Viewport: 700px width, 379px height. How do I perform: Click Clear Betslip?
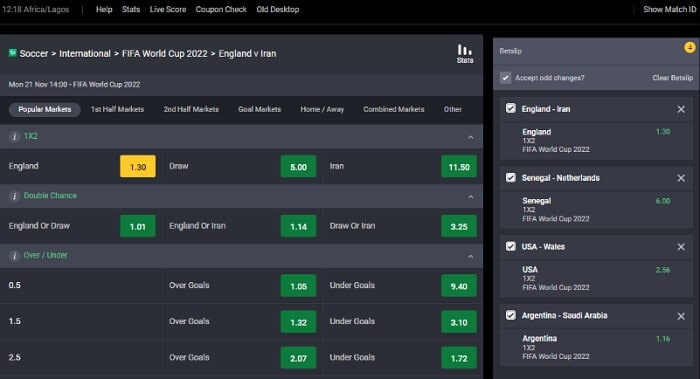pos(672,78)
